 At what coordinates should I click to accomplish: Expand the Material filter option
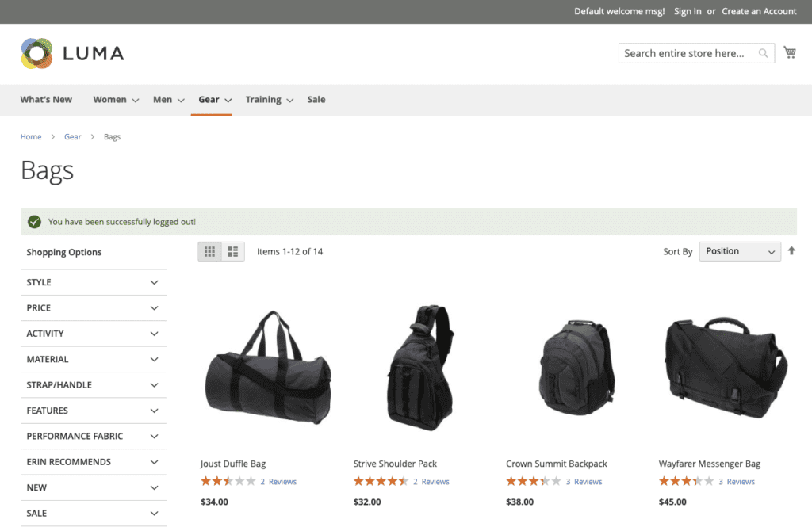click(93, 359)
